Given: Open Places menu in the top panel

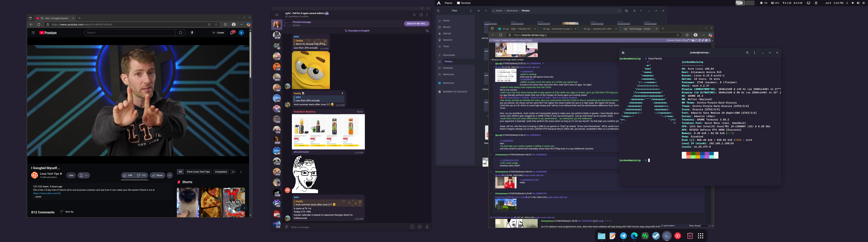Looking at the screenshot, I should tap(449, 3).
